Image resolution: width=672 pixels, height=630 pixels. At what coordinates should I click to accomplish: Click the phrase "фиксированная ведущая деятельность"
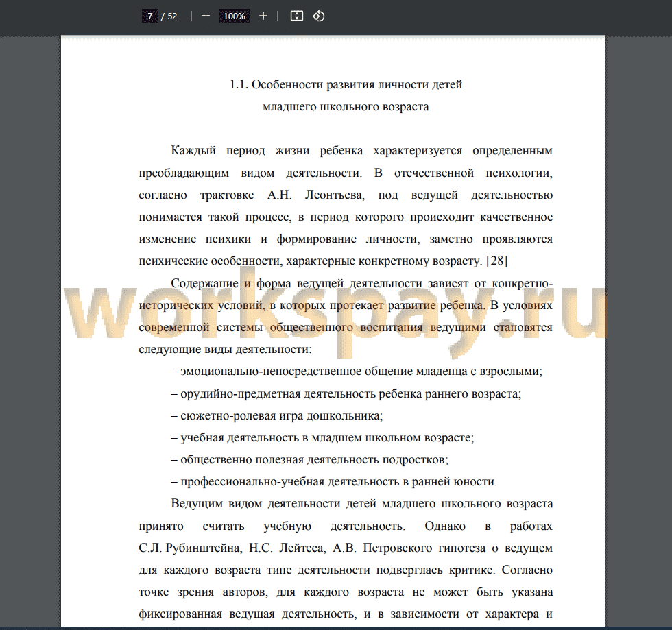(248, 614)
